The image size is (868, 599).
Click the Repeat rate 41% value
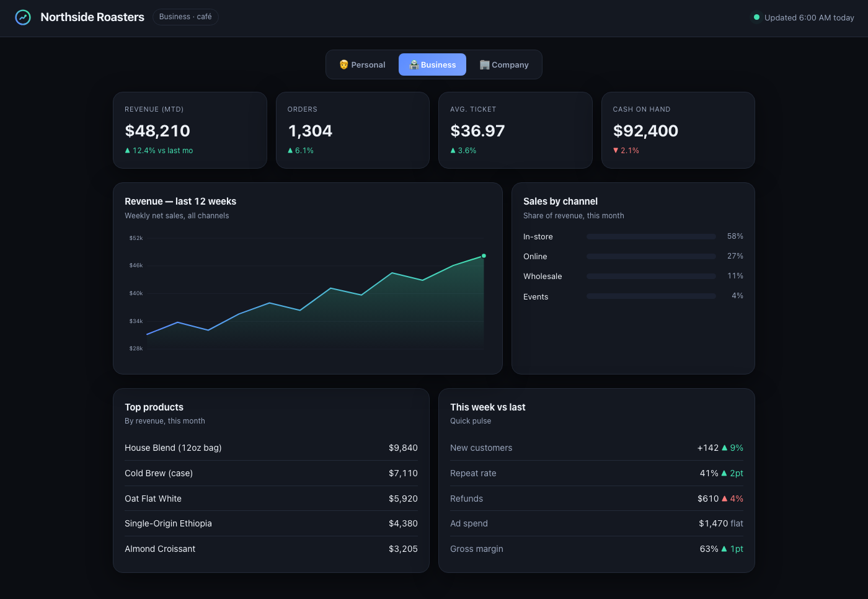point(709,473)
